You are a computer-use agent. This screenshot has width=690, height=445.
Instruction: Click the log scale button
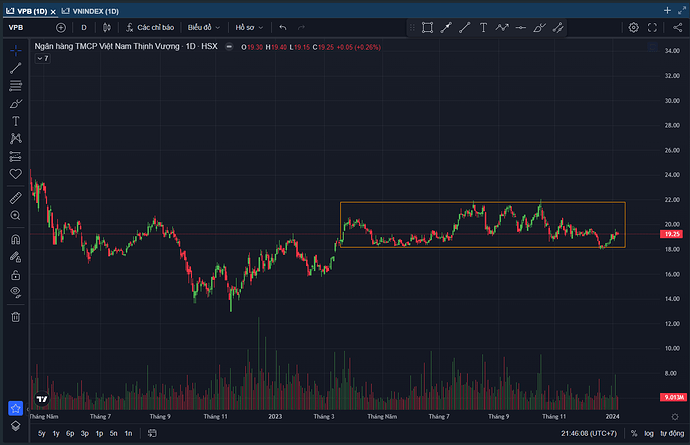pos(649,433)
